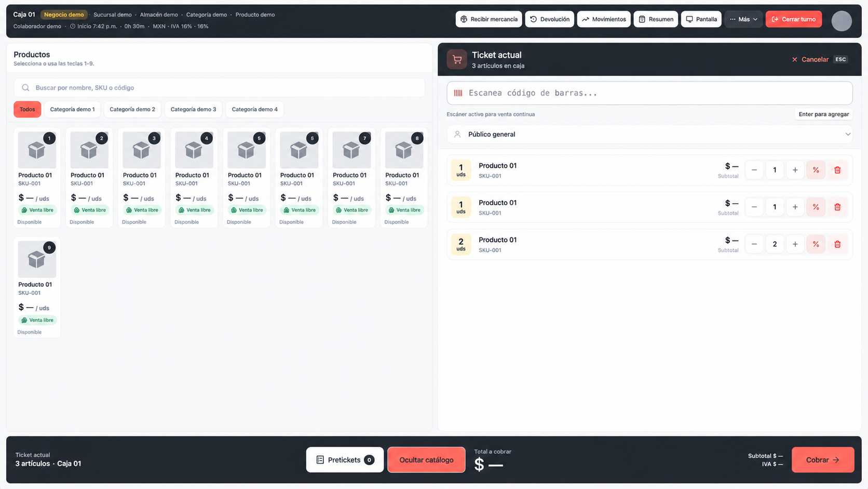
Task: Expand the Más dropdown menu
Action: click(x=743, y=19)
